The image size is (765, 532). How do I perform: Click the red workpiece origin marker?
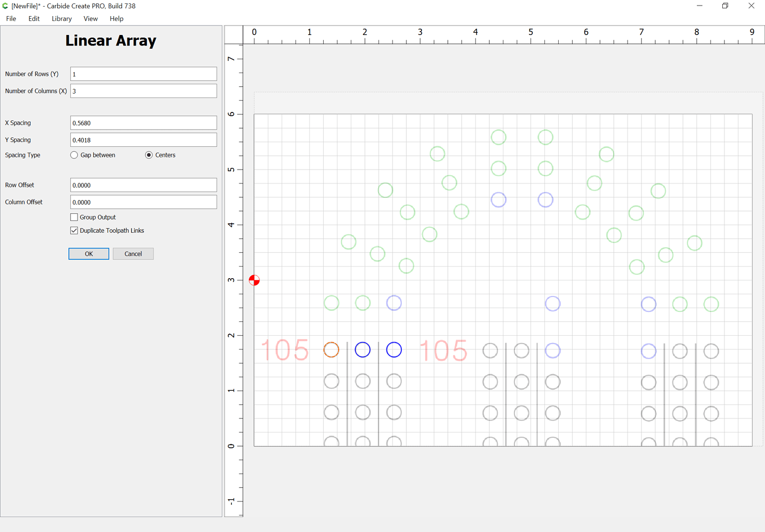click(x=254, y=280)
